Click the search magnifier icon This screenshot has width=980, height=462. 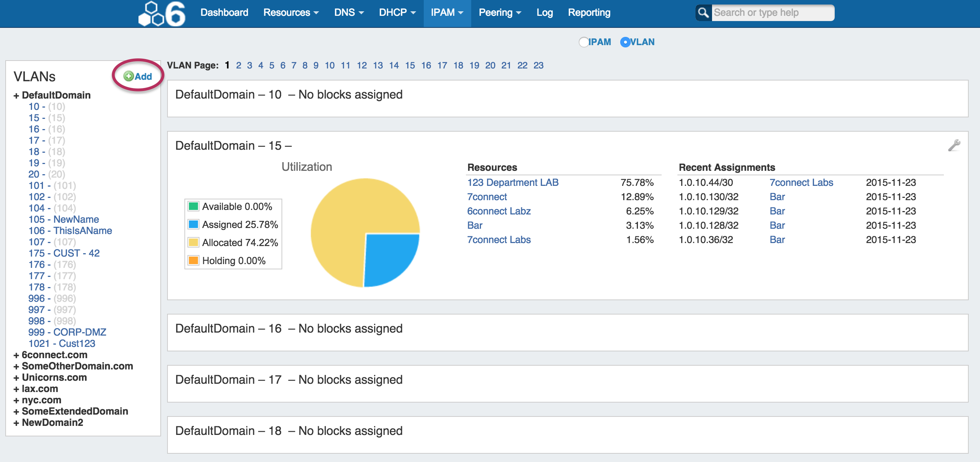703,12
